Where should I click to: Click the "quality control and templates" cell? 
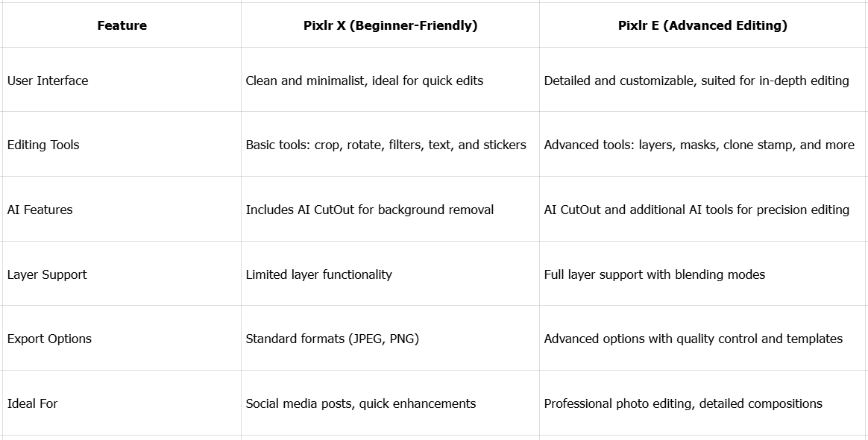693,339
